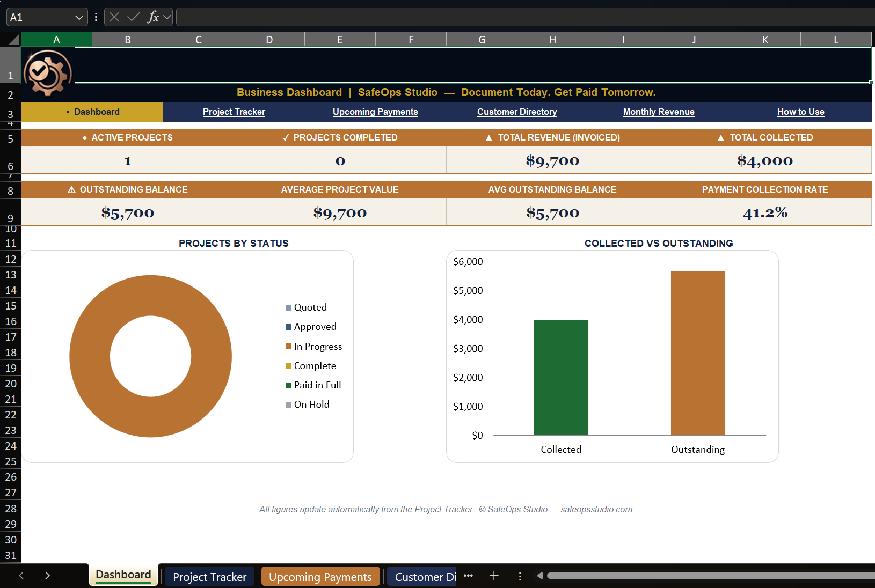875x588 pixels.
Task: Select row 15 header
Action: pyautogui.click(x=11, y=306)
